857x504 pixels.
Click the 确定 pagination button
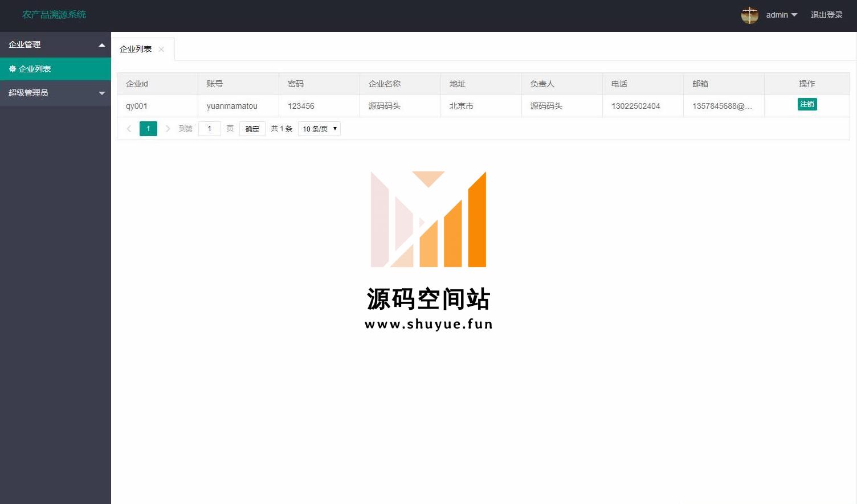(252, 129)
